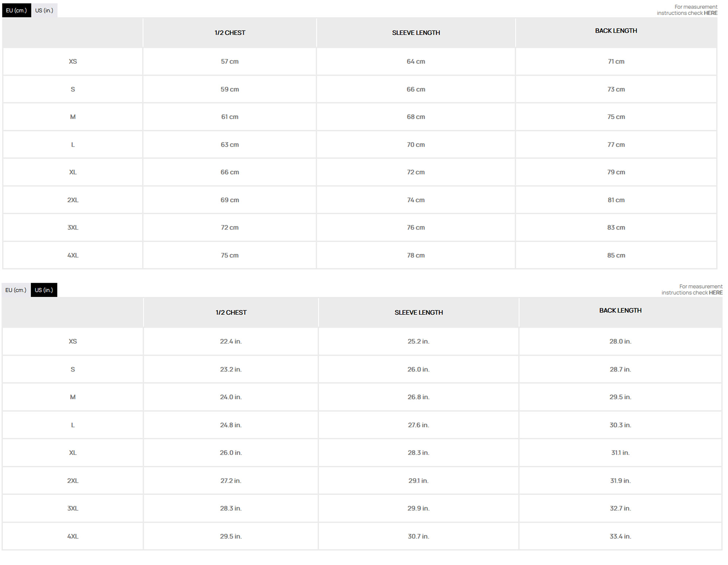This screenshot has height=565, width=728.
Task: Open measurement instructions HERE link above centimeter table
Action: (x=710, y=13)
